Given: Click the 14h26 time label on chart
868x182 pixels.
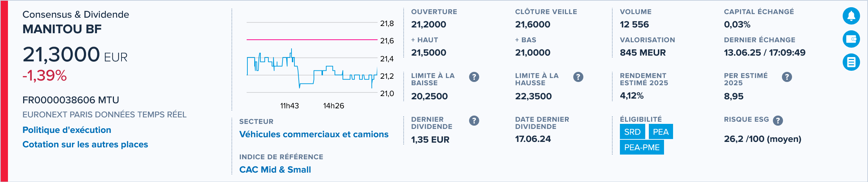Looking at the screenshot, I should click(333, 106).
